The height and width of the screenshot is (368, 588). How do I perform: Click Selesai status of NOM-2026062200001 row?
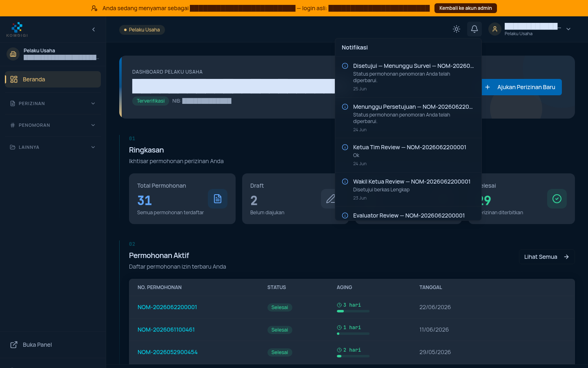click(x=280, y=307)
